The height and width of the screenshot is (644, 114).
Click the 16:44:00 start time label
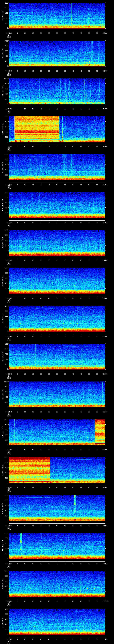9,33
